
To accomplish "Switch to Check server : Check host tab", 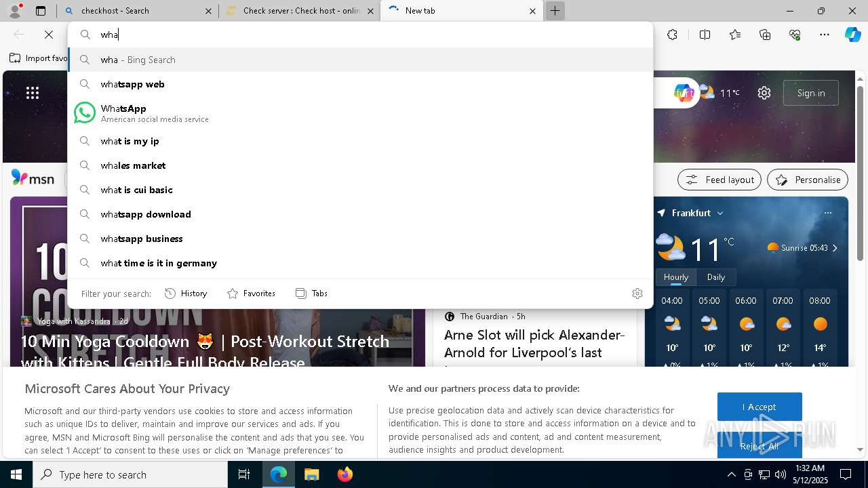I will tap(300, 11).
